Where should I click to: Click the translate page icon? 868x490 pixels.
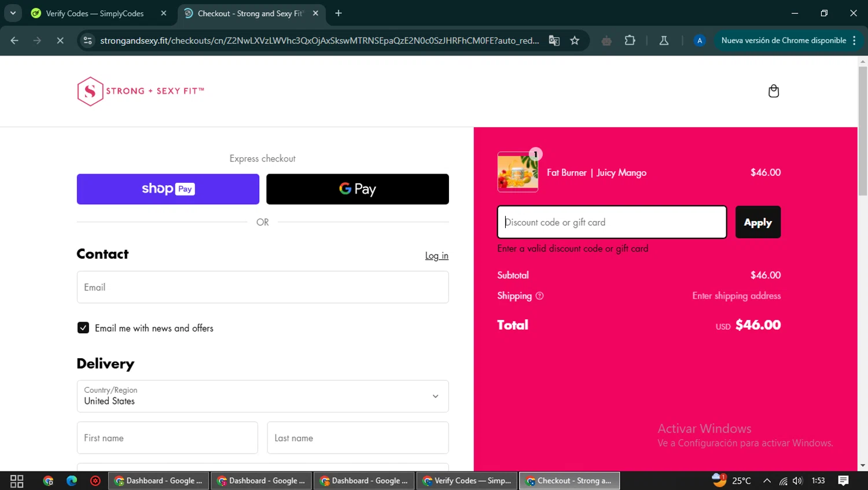point(554,40)
